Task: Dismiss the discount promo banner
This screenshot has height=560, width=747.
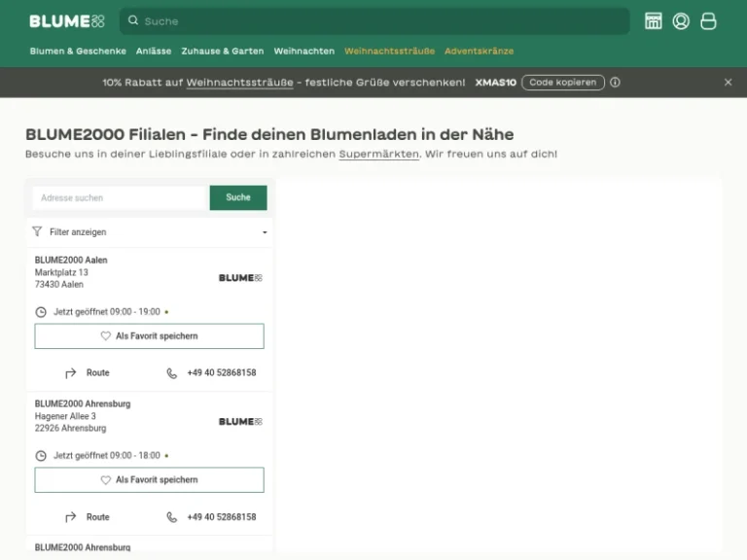Action: [728, 83]
